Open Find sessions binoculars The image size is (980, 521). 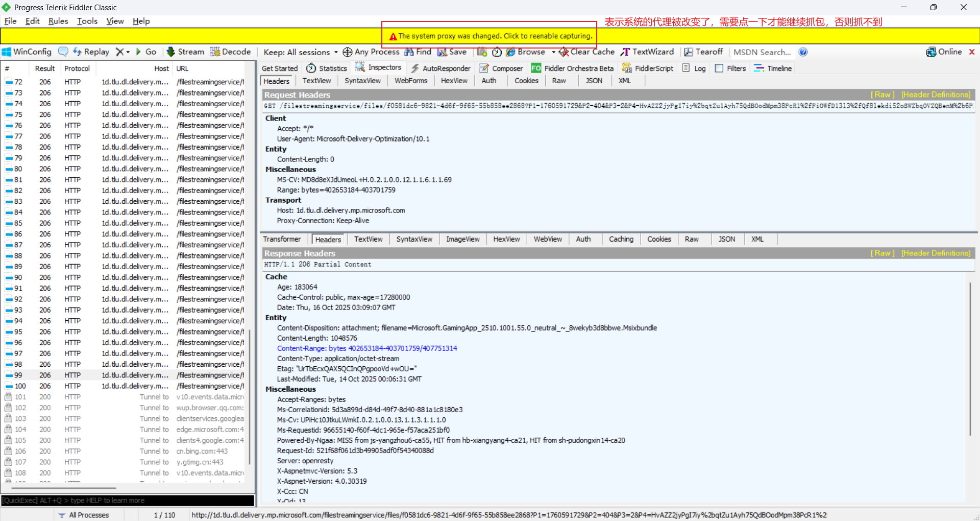418,52
